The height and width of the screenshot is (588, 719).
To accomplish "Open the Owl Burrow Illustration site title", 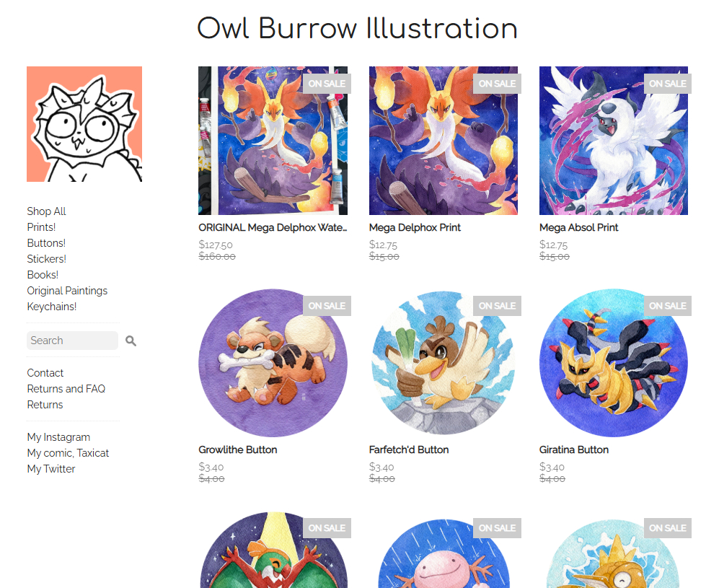I will coord(357,29).
